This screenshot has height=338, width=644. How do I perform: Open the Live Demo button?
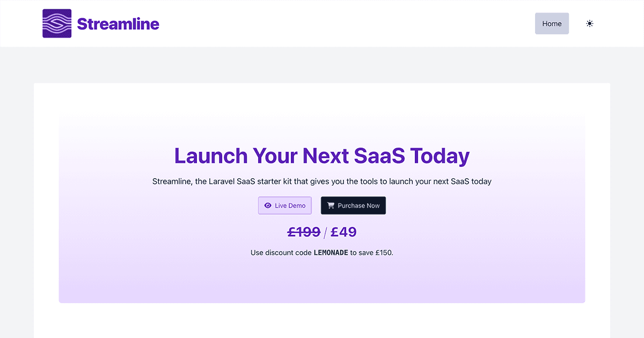tap(285, 205)
